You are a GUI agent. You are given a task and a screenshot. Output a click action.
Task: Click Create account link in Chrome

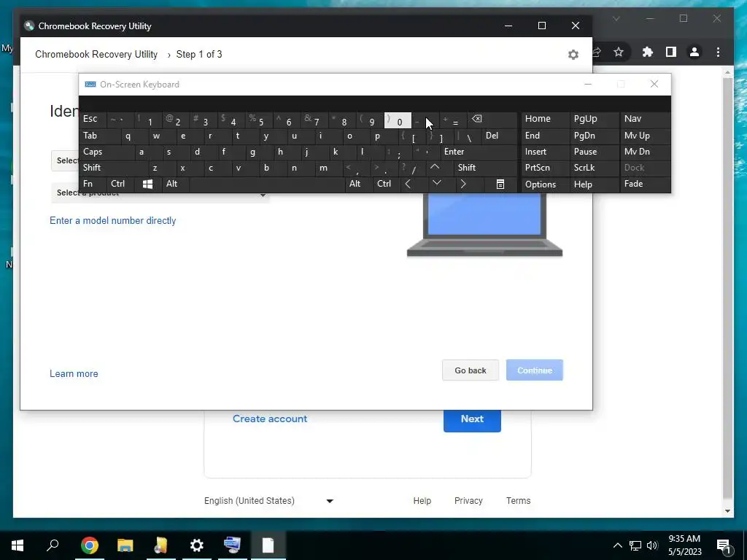click(270, 419)
